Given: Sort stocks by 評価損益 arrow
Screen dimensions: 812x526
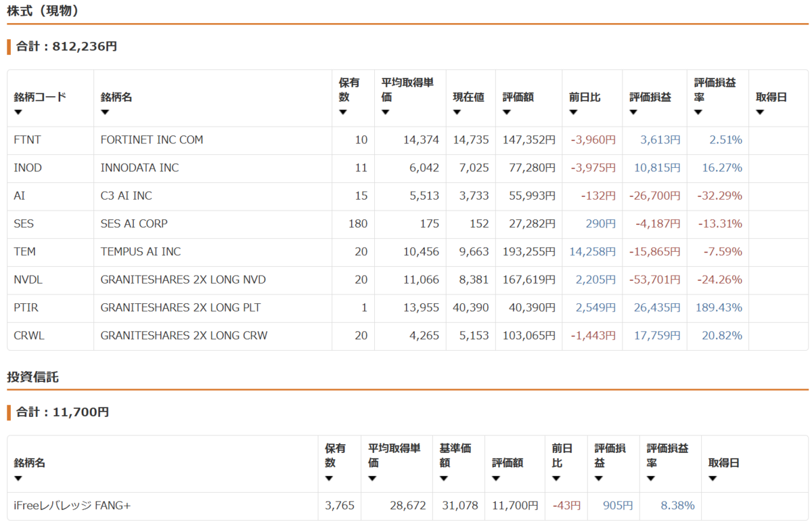Looking at the screenshot, I should 633,112.
